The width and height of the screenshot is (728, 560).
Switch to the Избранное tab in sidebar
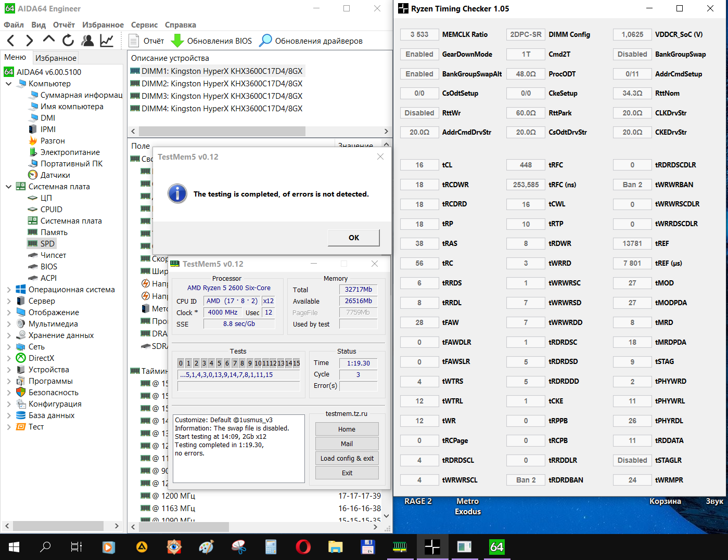(x=56, y=58)
